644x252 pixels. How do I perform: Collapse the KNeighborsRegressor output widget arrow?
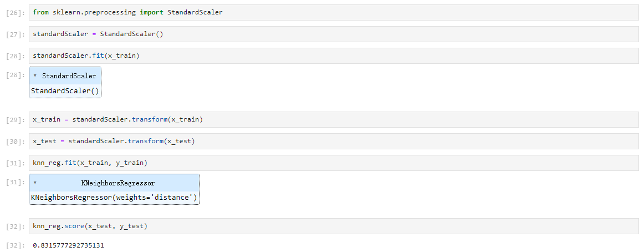point(35,183)
